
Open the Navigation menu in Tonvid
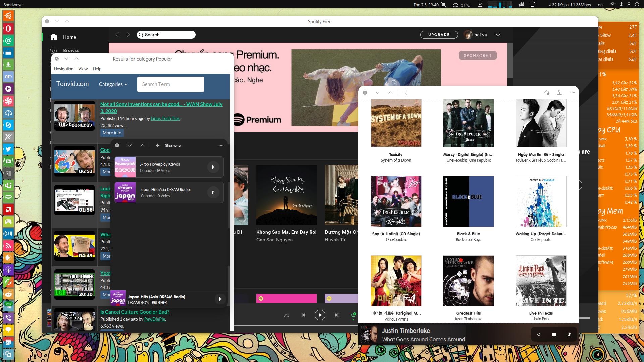pos(63,69)
